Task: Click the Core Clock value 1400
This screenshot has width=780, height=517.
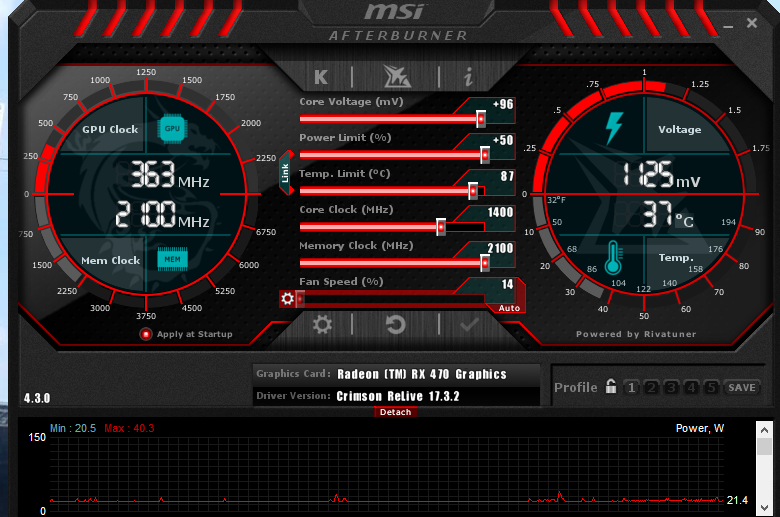Action: (x=500, y=212)
